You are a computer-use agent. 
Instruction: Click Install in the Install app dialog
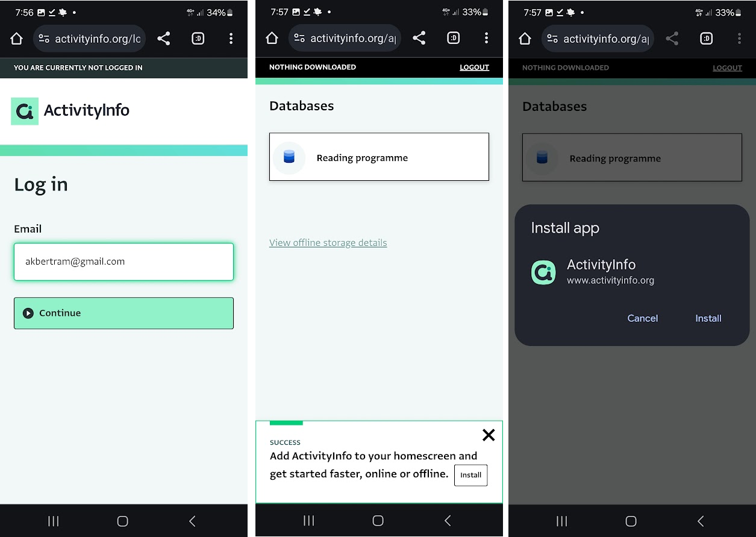pos(708,318)
